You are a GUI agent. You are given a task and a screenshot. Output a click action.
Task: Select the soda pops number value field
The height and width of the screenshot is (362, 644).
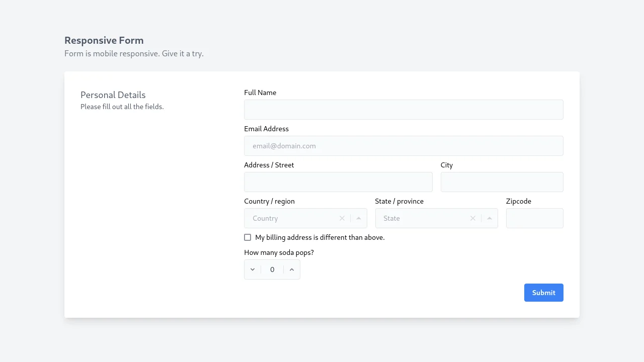[272, 269]
